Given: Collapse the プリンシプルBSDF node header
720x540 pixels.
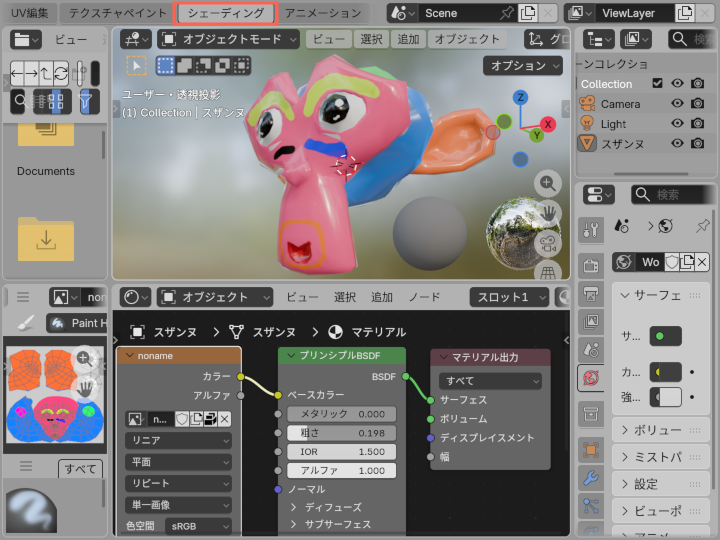Looking at the screenshot, I should tap(291, 355).
